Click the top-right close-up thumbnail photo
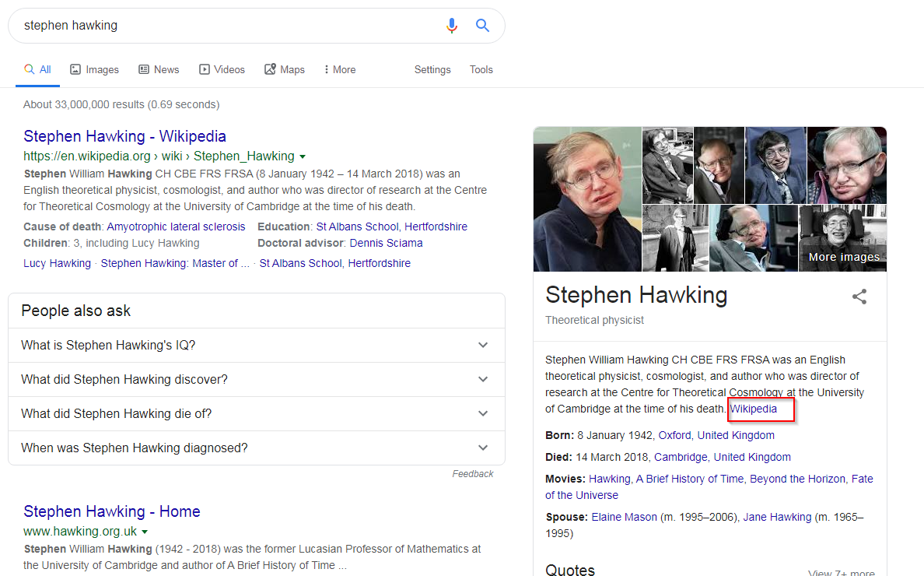Image resolution: width=924 pixels, height=576 pixels. point(846,165)
